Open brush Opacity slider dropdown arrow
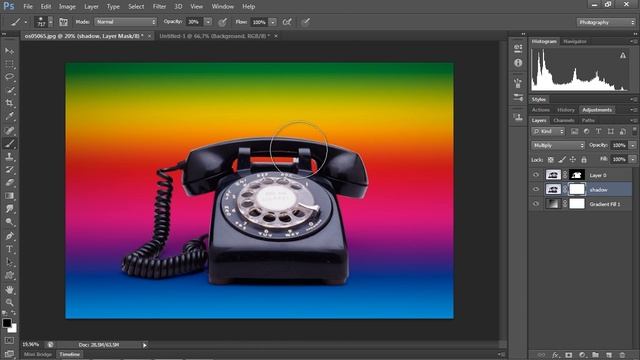Screen dimensions: 640x360 pos(208,22)
